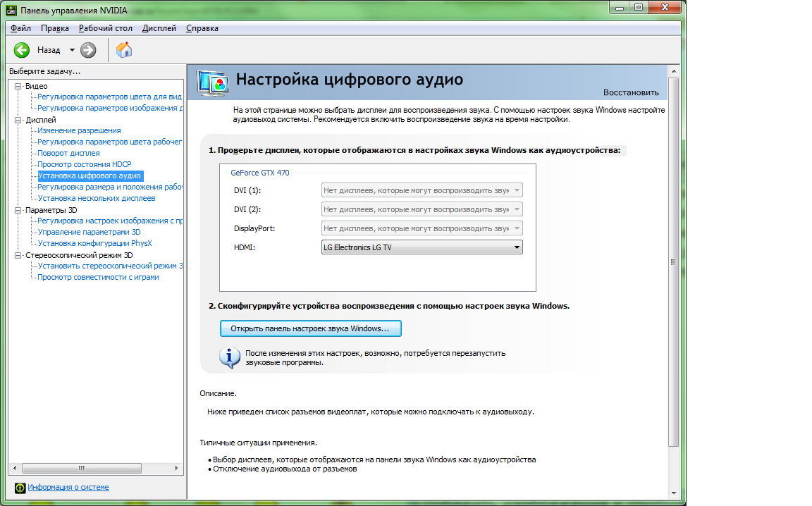Click the green Back arrow icon
The image size is (812, 506).
pos(22,50)
